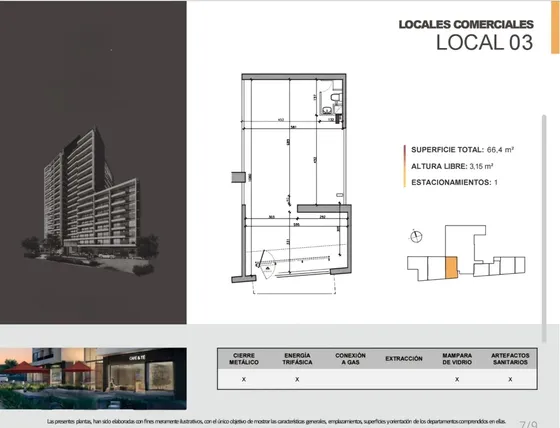Click the 'ENERGÍA TRIFÁSICA' column header
The image size is (560, 428).
(297, 359)
